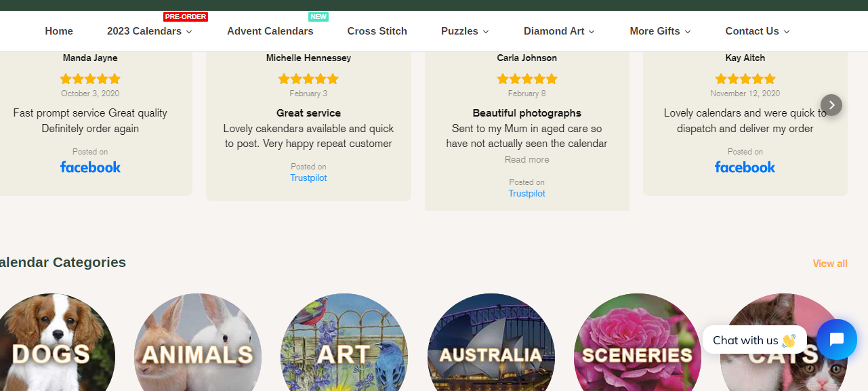Expand the Puzzles menu

[465, 31]
